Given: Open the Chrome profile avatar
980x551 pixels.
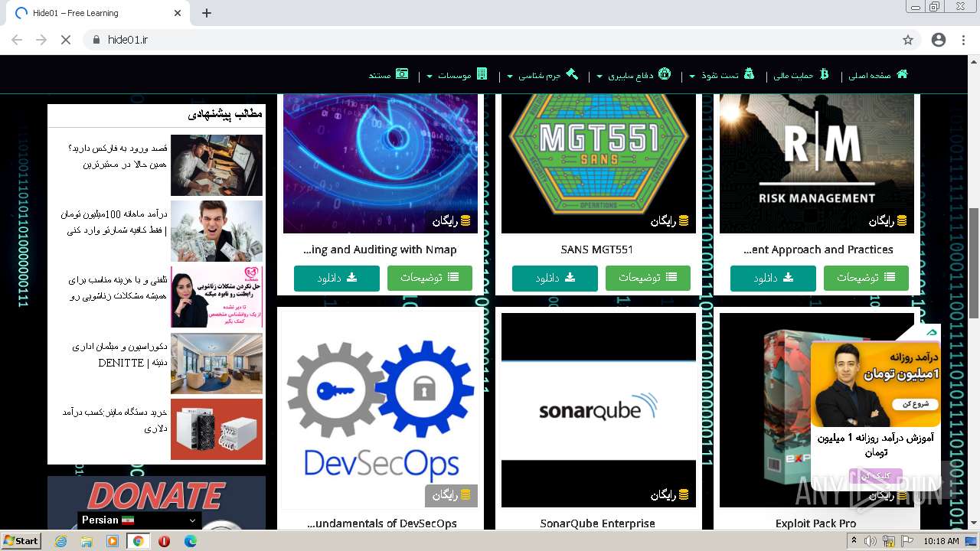Looking at the screenshot, I should 939,40.
